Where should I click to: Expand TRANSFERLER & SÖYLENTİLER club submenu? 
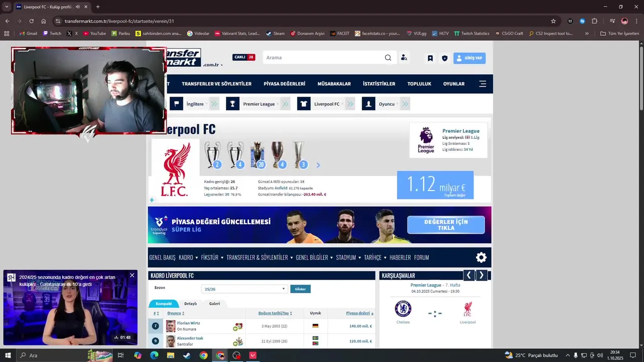[x=260, y=257]
